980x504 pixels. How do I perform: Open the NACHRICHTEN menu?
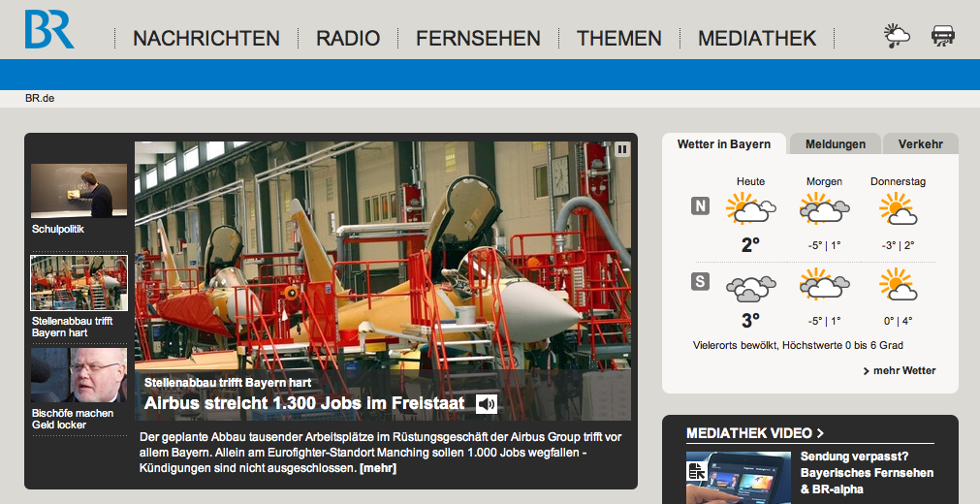[x=206, y=39]
